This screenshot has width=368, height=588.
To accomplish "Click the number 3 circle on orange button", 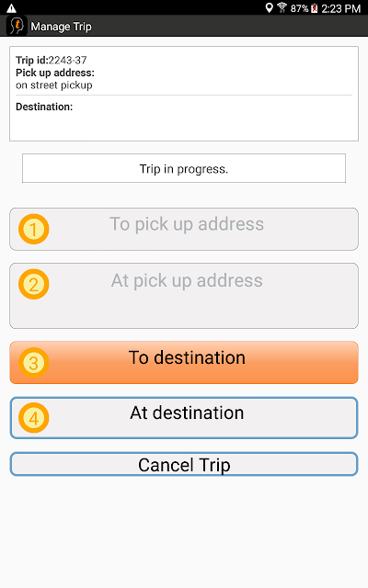I will click(x=34, y=363).
